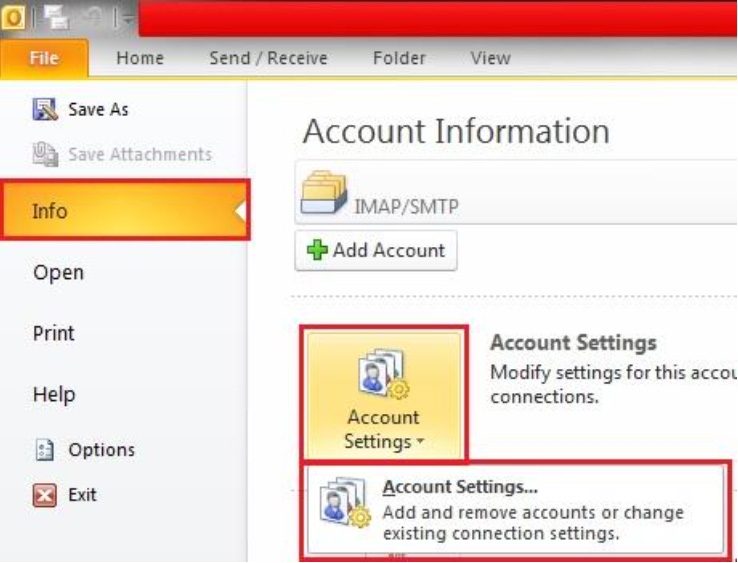The image size is (738, 563).
Task: Open the File backstage tab
Action: [44, 58]
